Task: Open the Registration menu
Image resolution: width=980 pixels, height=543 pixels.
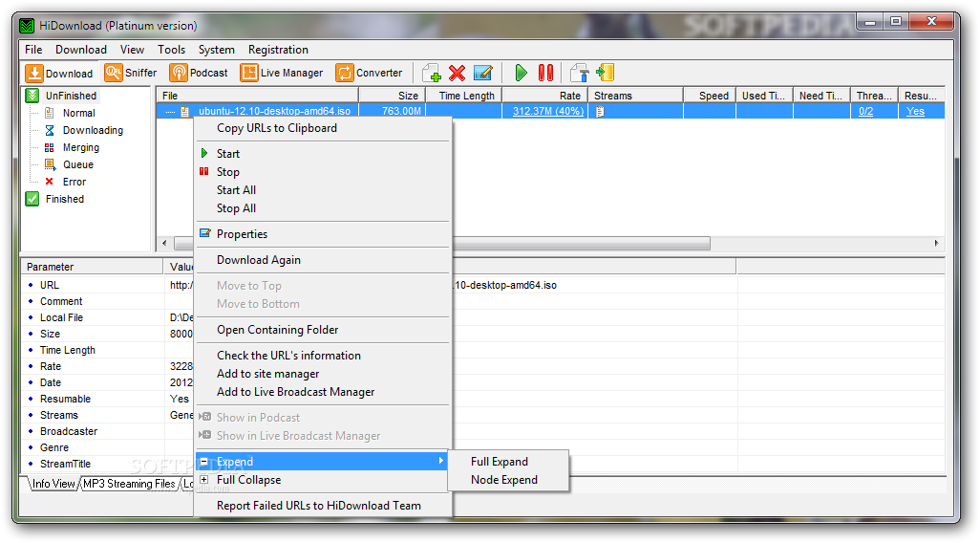Action: [278, 50]
